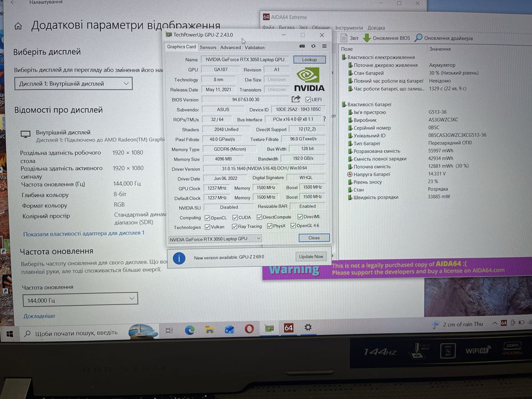Toggle the CUDA checkbox
This screenshot has width=532, height=399.
pyautogui.click(x=235, y=218)
